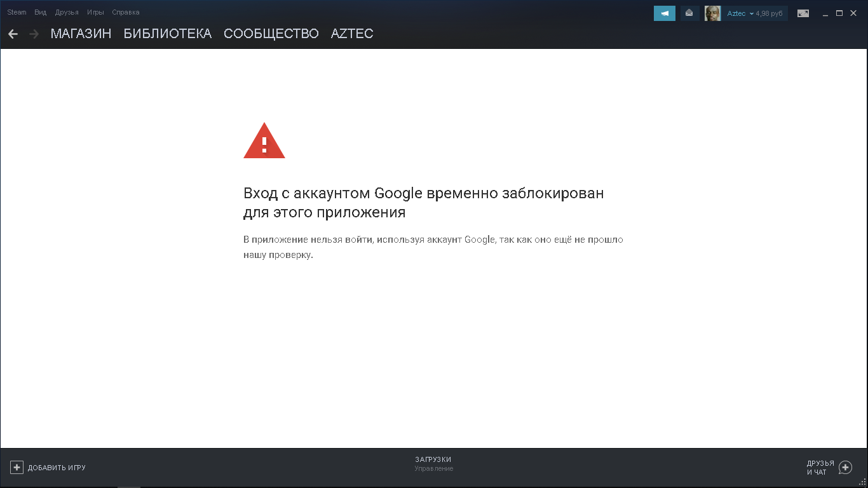Open the announcements megaphone icon

[x=665, y=13]
